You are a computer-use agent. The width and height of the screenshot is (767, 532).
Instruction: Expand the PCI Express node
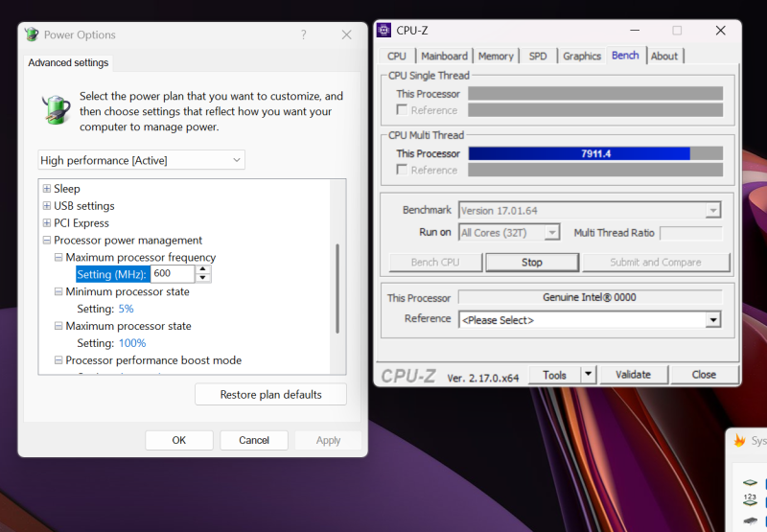point(46,222)
